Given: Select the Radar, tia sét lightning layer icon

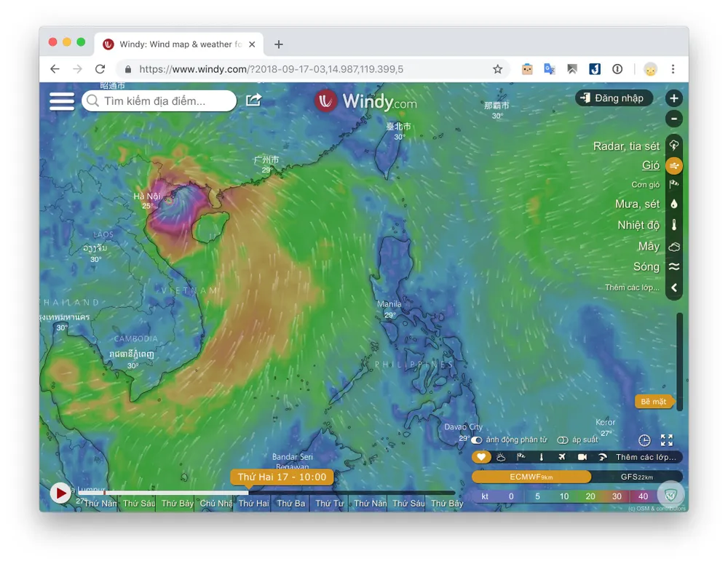Looking at the screenshot, I should [x=674, y=146].
